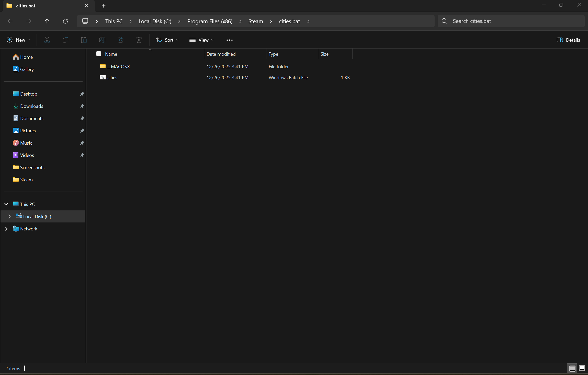Open the View dropdown menu
The image size is (588, 375).
201,40
